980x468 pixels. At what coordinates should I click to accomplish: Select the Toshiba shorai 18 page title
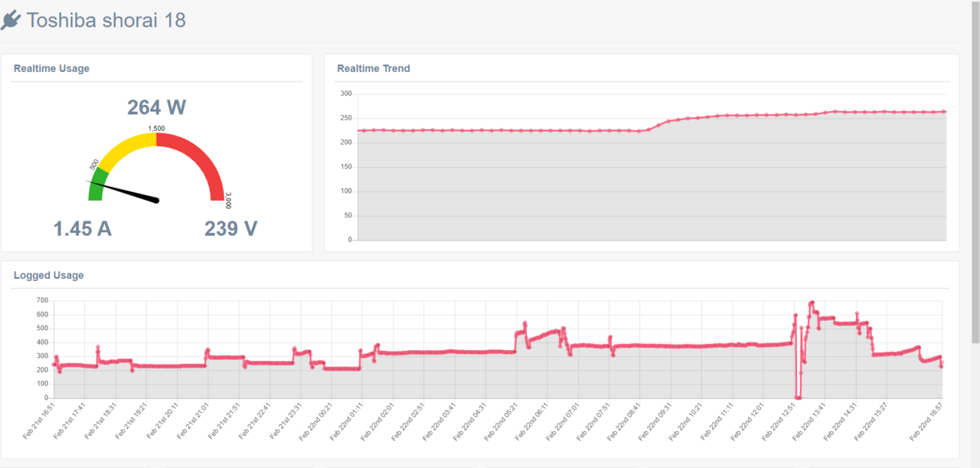tap(106, 20)
